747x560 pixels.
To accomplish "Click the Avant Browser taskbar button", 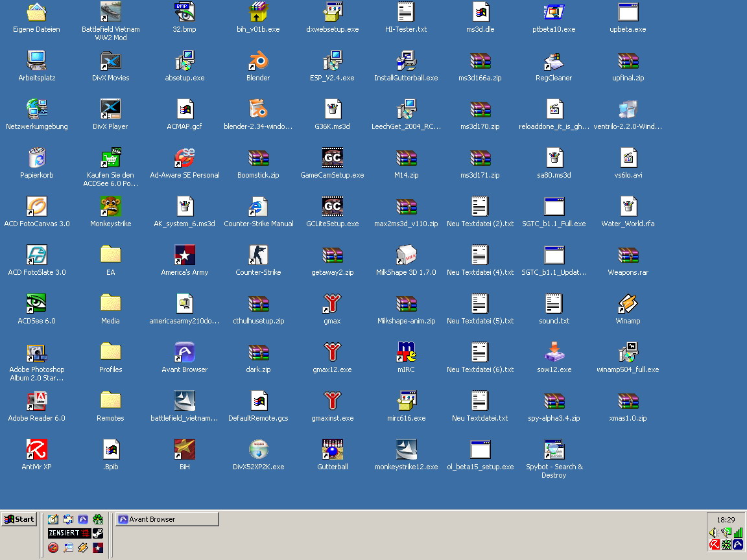I will click(167, 519).
